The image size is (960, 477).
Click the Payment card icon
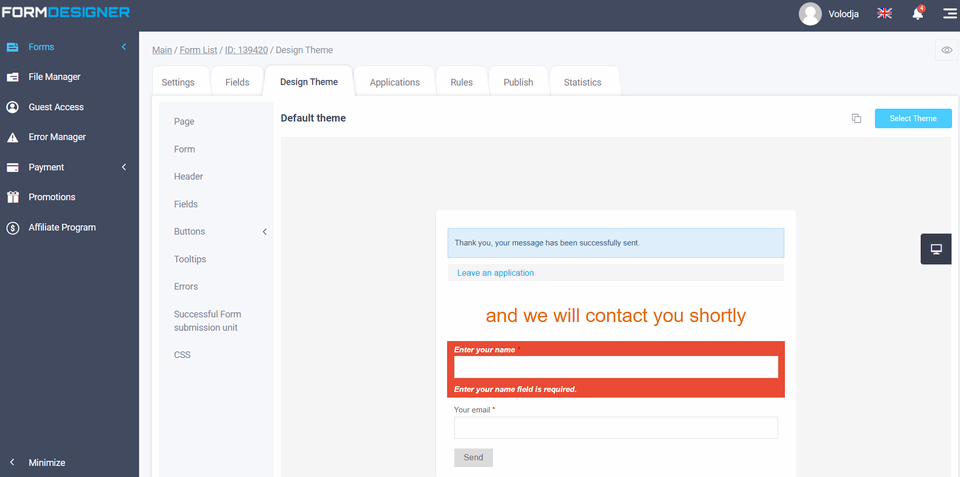coord(12,167)
